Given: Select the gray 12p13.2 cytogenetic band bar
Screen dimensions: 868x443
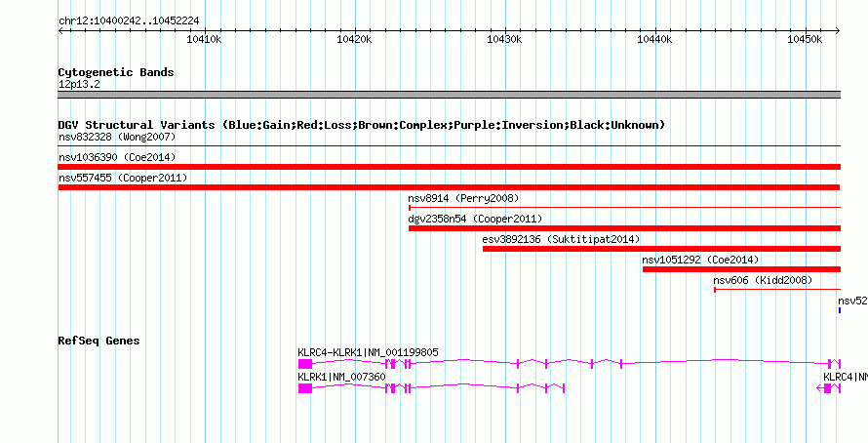Looking at the screenshot, I should coord(450,95).
